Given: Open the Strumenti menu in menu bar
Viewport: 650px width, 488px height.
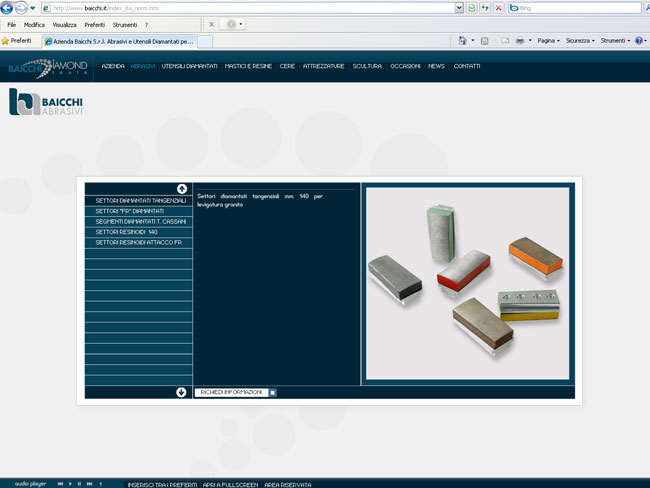Looking at the screenshot, I should [125, 25].
